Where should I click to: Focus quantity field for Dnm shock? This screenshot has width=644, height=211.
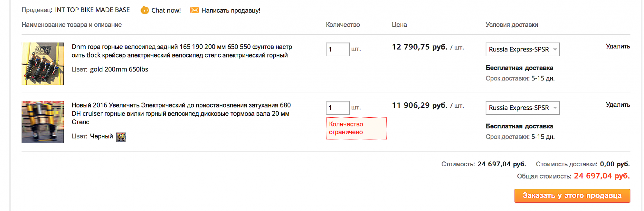click(337, 50)
